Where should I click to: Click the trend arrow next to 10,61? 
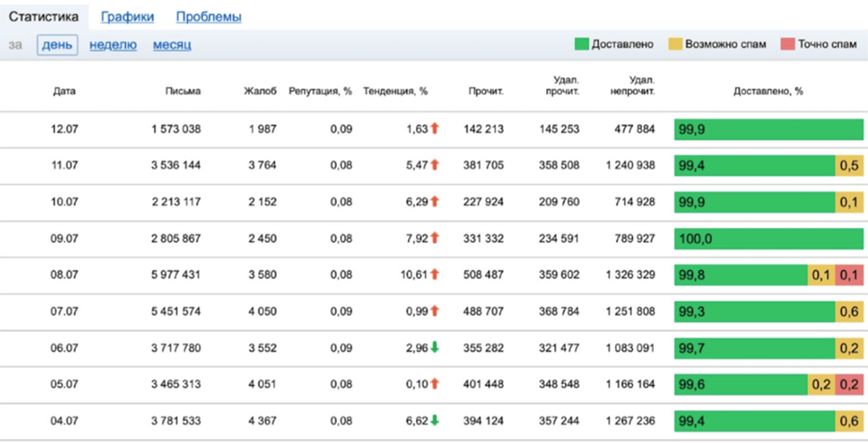[x=435, y=274]
